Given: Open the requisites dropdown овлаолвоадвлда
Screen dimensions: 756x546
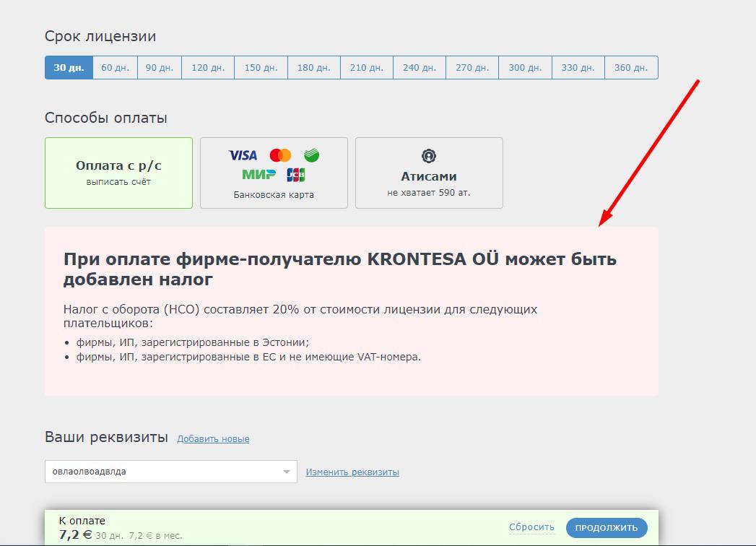Looking at the screenshot, I should point(162,472).
